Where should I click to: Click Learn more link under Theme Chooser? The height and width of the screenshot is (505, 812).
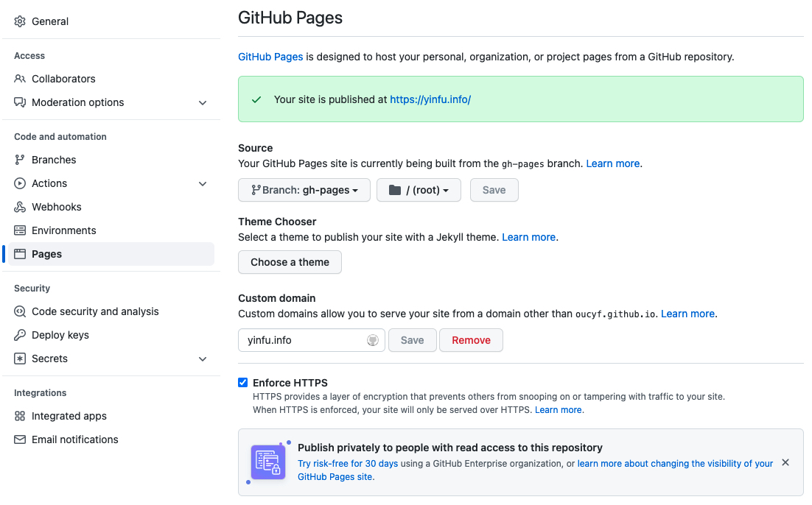[529, 237]
